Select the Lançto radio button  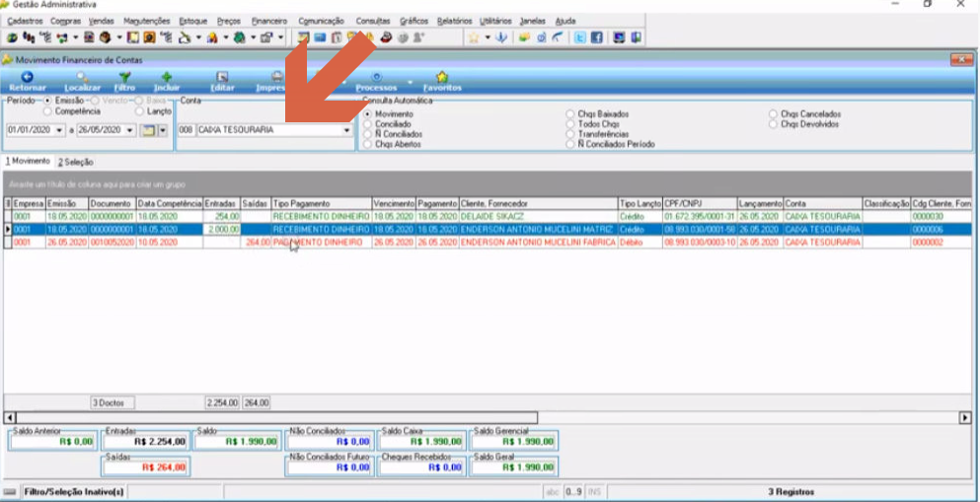[139, 111]
